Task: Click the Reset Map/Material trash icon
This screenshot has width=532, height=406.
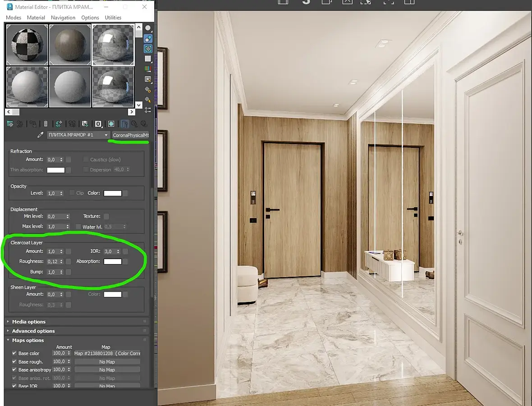Action: point(46,124)
